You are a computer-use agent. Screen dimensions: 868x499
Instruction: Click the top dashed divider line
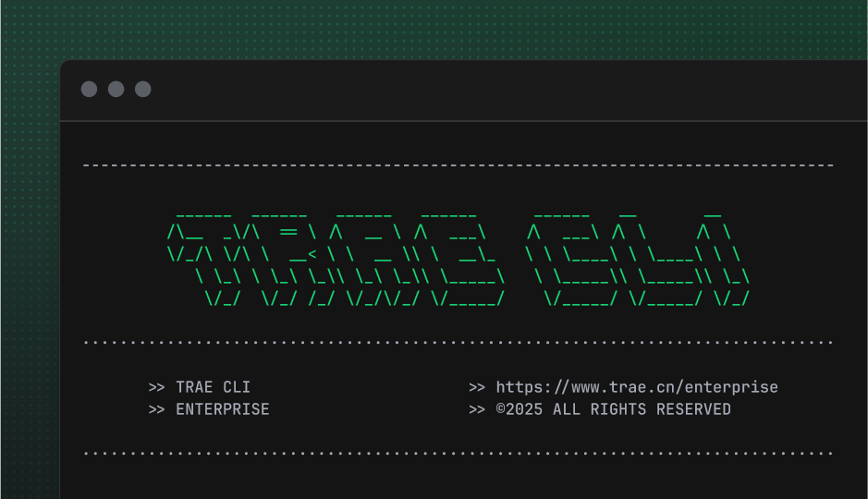458,165
